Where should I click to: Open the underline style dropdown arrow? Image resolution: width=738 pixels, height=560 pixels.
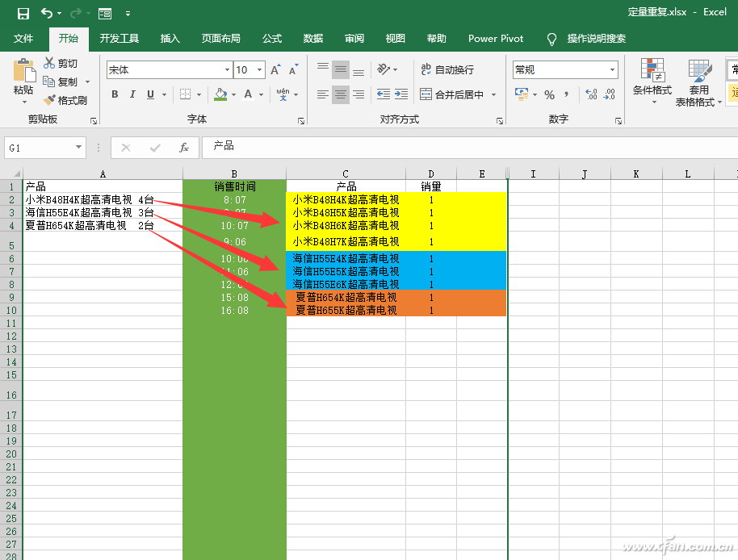pos(164,94)
